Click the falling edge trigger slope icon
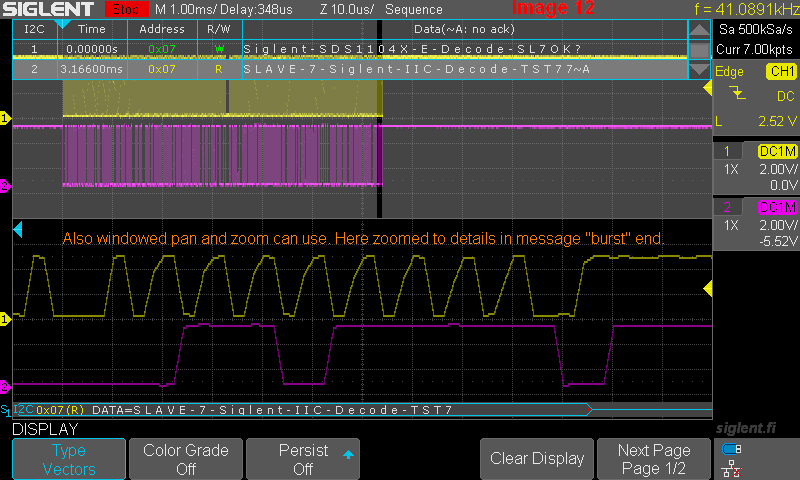This screenshot has height=480, width=800. tap(737, 93)
